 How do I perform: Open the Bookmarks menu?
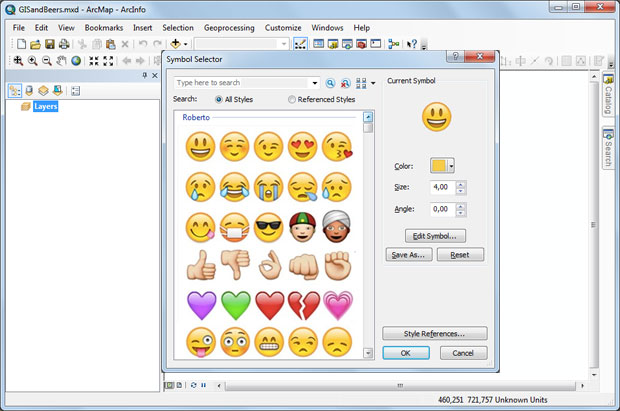pyautogui.click(x=104, y=28)
